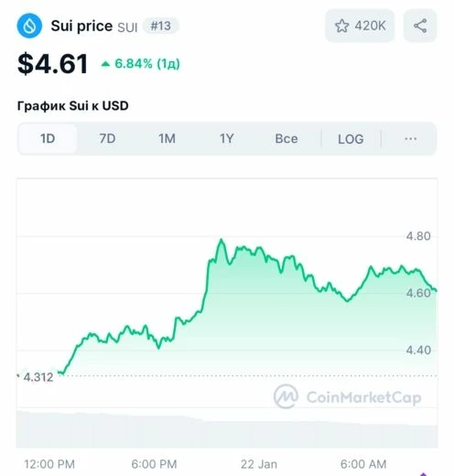Viewport: 454px width, 476px height.
Task: Click the green upward triangle price indicator
Action: [105, 64]
